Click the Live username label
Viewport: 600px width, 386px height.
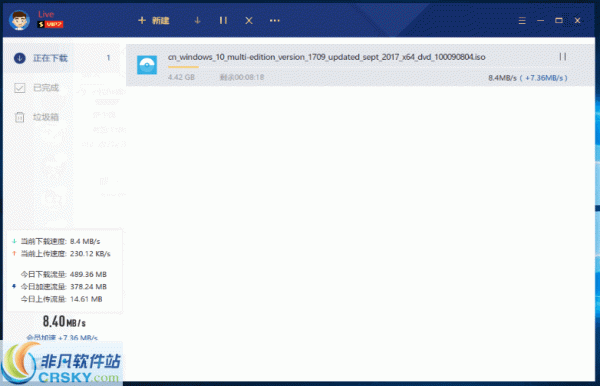[46, 14]
